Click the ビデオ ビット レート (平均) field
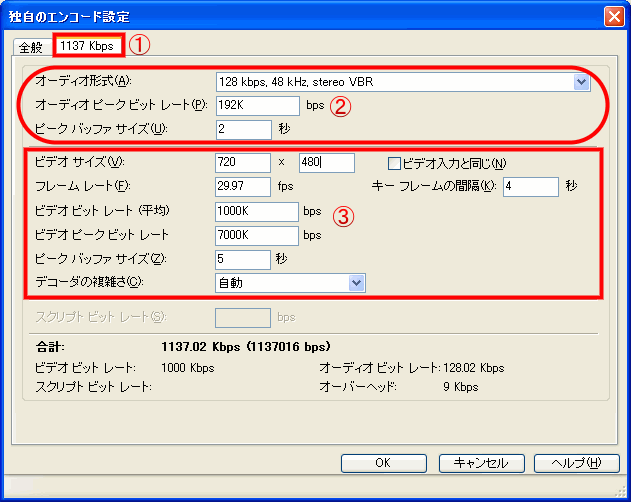The width and height of the screenshot is (631, 502). click(x=257, y=211)
